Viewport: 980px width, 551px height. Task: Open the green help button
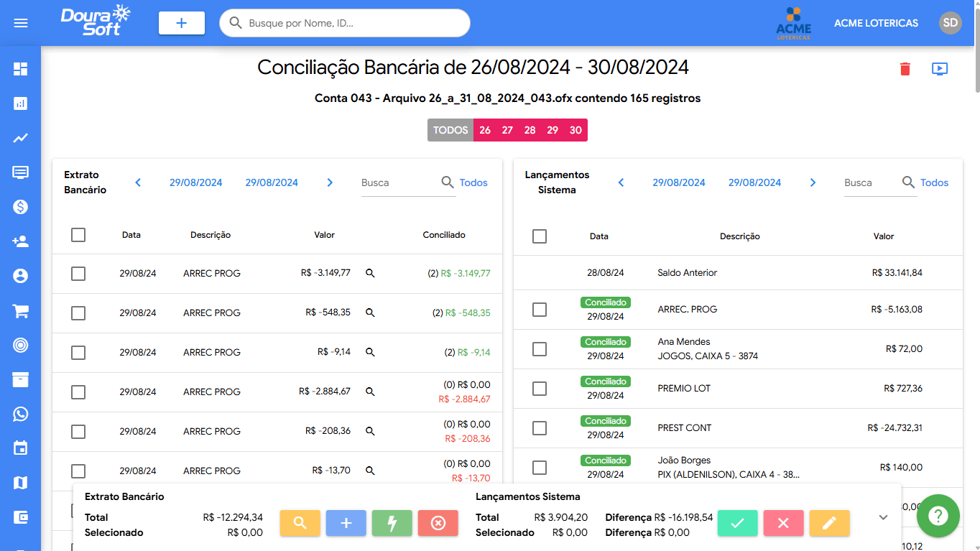pos(938,516)
